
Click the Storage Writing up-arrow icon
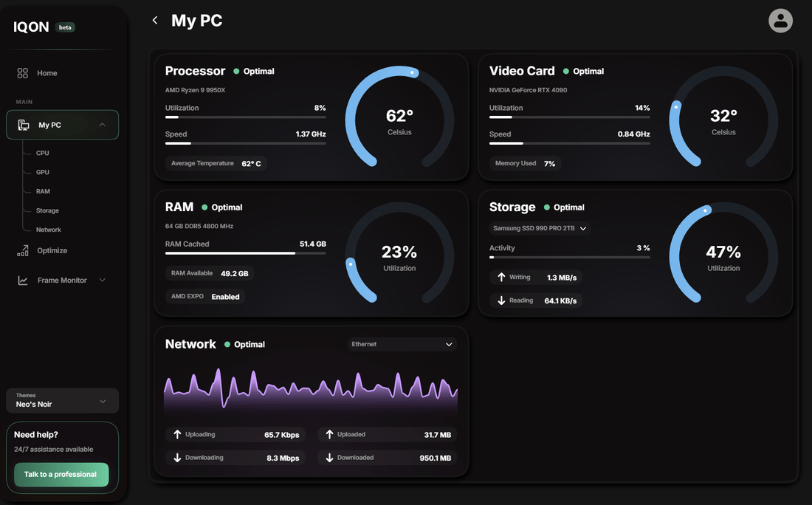coord(502,278)
